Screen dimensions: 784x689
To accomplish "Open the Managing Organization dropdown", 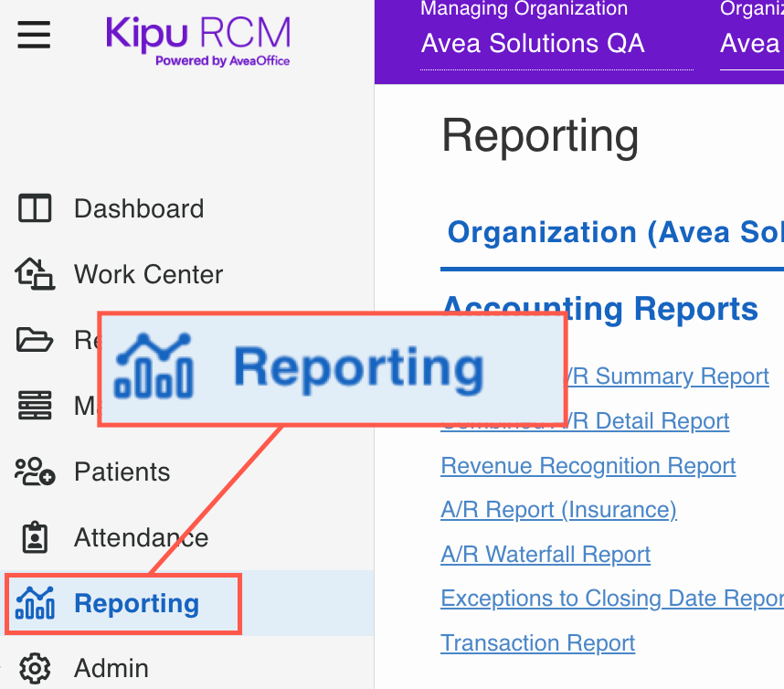I will [x=556, y=43].
